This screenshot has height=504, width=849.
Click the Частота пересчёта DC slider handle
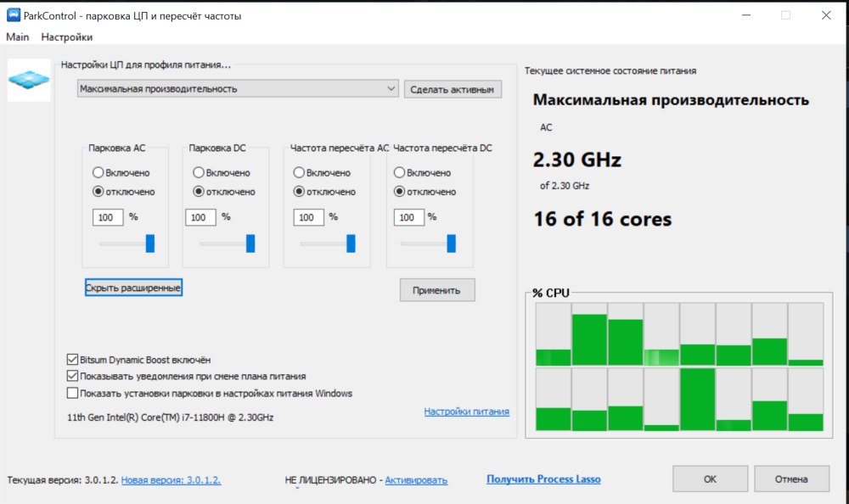click(451, 244)
